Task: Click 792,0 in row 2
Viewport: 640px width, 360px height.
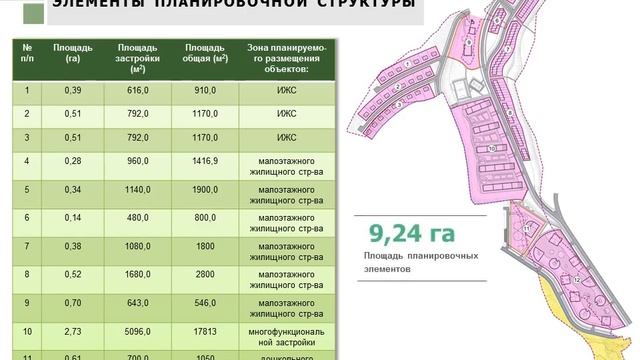Action: [138, 113]
